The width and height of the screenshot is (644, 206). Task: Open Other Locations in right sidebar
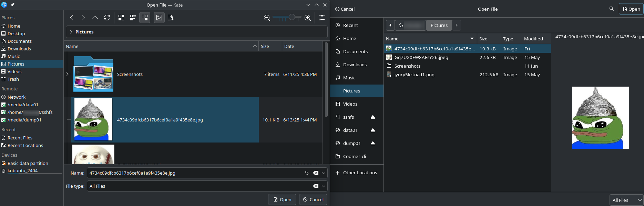pos(357,173)
